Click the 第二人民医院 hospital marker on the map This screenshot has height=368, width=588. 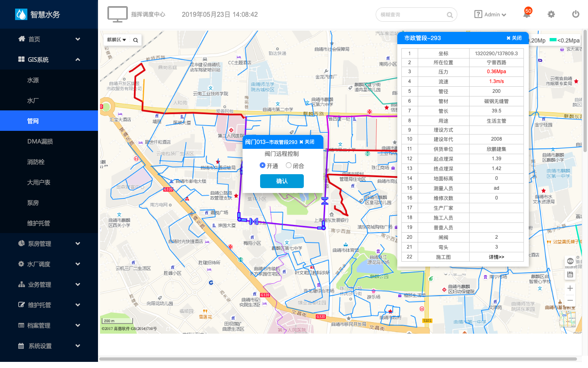231,130
